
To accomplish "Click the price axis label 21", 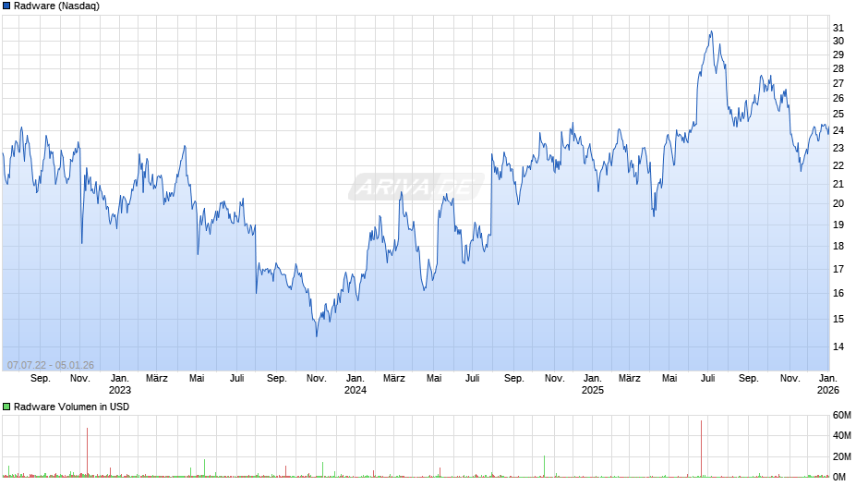I will (838, 184).
